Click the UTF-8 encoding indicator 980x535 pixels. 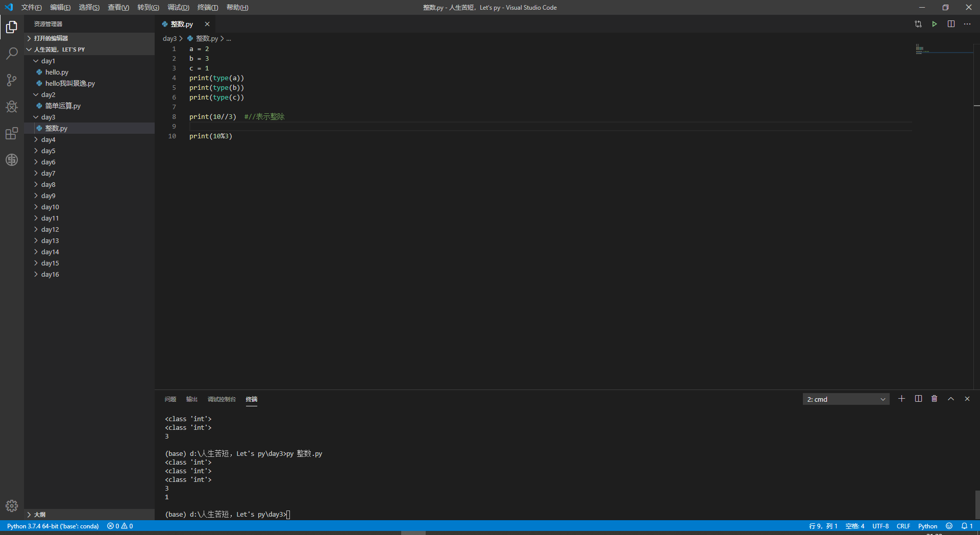click(x=880, y=526)
